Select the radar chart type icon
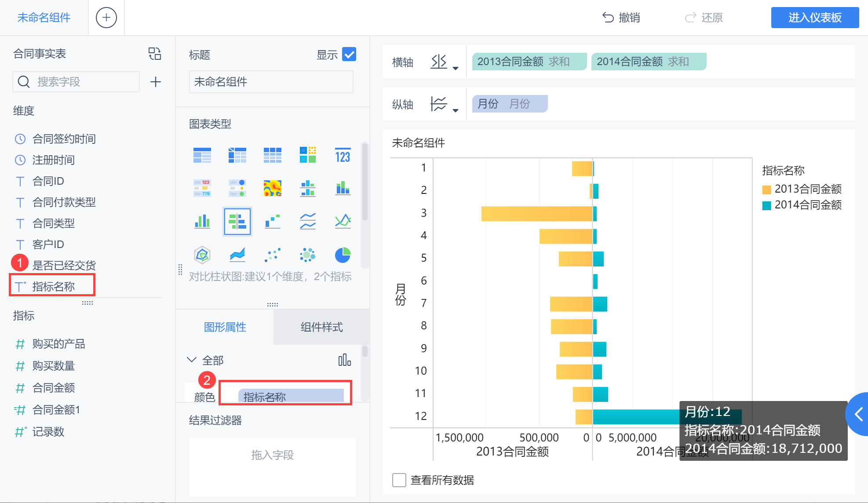 [202, 255]
